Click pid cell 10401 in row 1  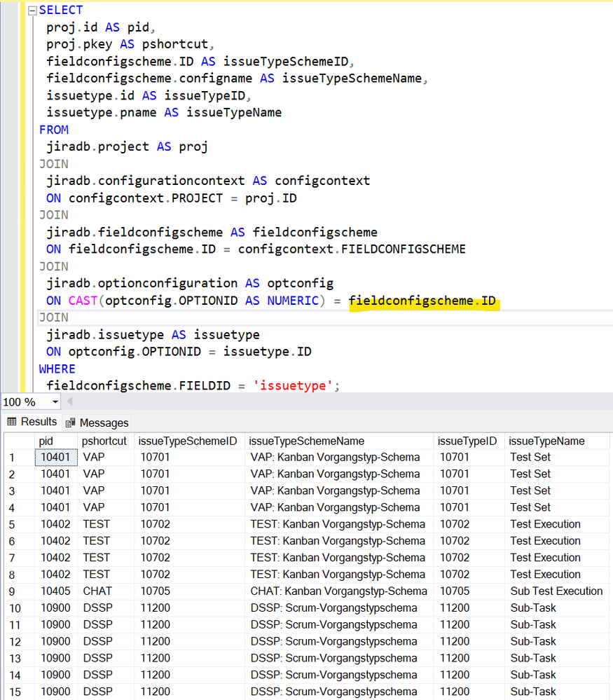tap(56, 457)
